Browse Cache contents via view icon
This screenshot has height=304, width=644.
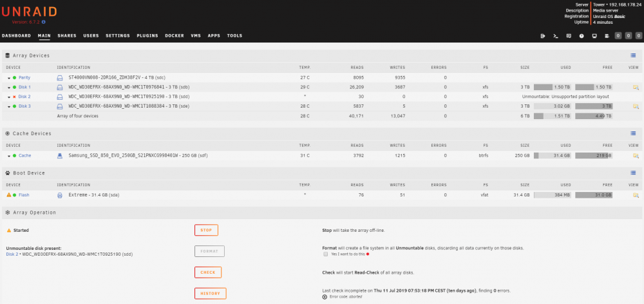coord(636,156)
